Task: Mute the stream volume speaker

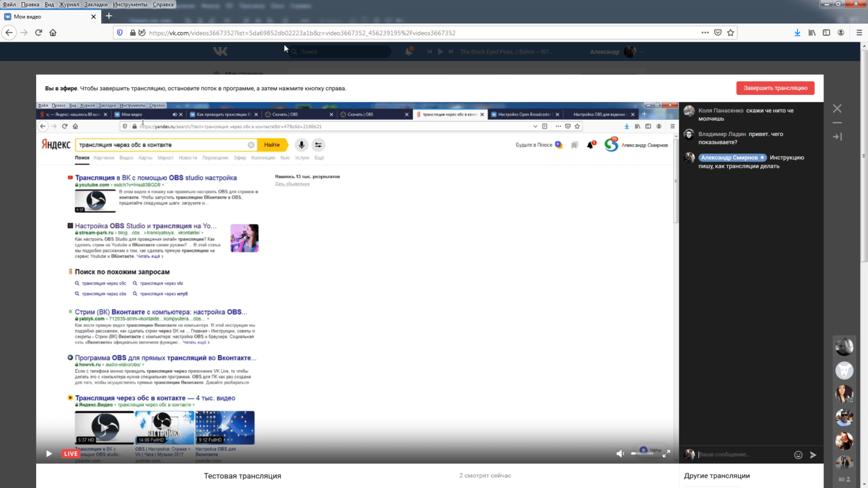Action: [x=620, y=454]
